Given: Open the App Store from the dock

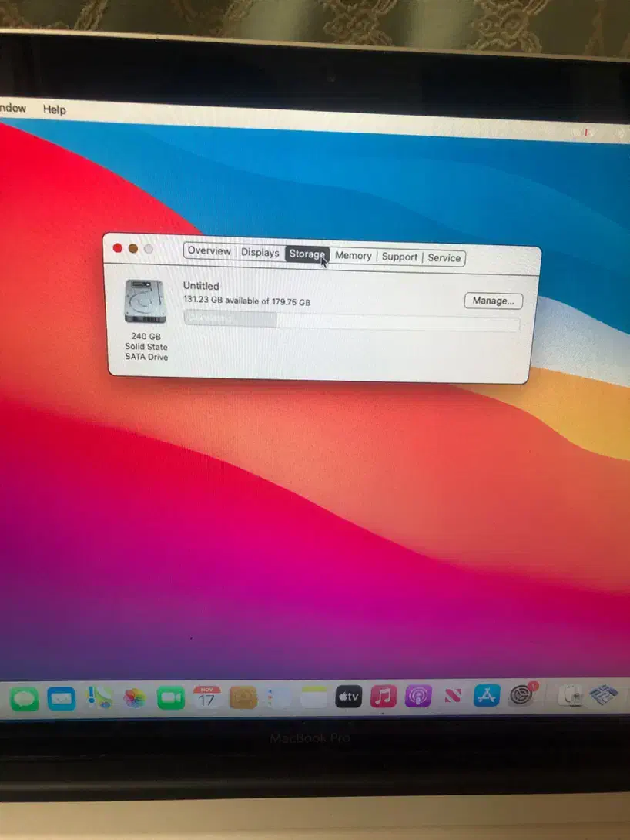Looking at the screenshot, I should tap(487, 696).
